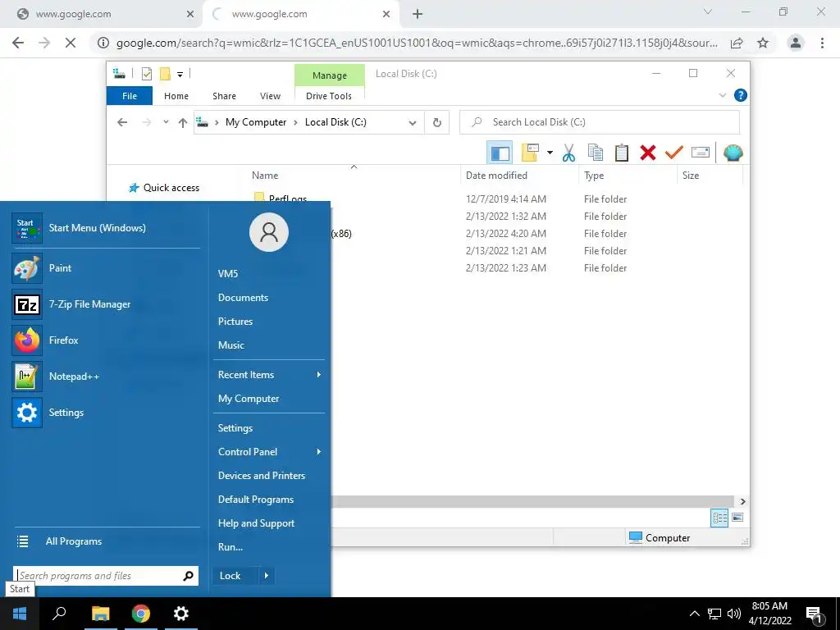This screenshot has height=630, width=840.
Task: Click the Paste clipboard toolbar icon
Action: tap(622, 153)
